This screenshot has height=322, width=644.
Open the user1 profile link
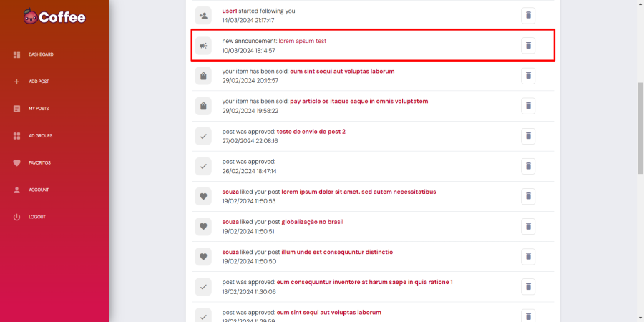click(x=230, y=11)
